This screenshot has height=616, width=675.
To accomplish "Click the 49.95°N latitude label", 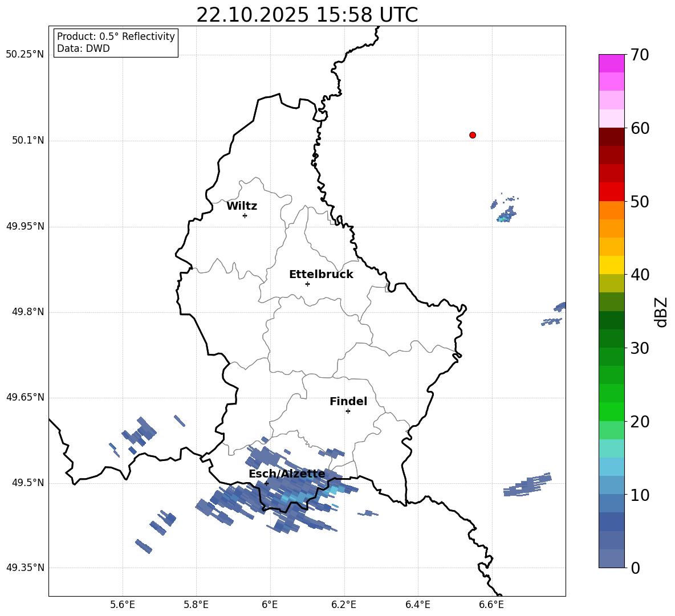I will [25, 226].
